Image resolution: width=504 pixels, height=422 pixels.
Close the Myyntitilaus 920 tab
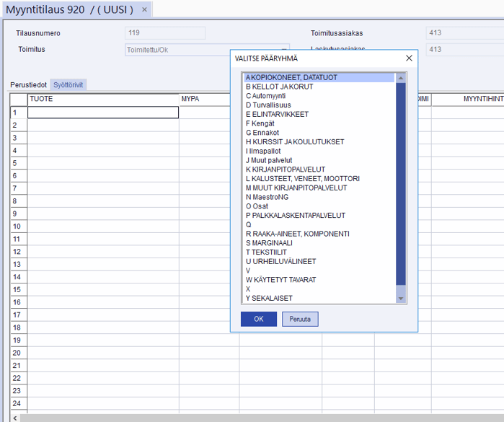point(144,9)
